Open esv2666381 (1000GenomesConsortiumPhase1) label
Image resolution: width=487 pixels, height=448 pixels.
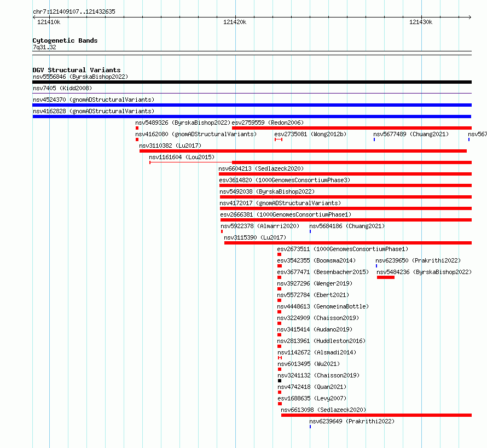pyautogui.click(x=286, y=214)
